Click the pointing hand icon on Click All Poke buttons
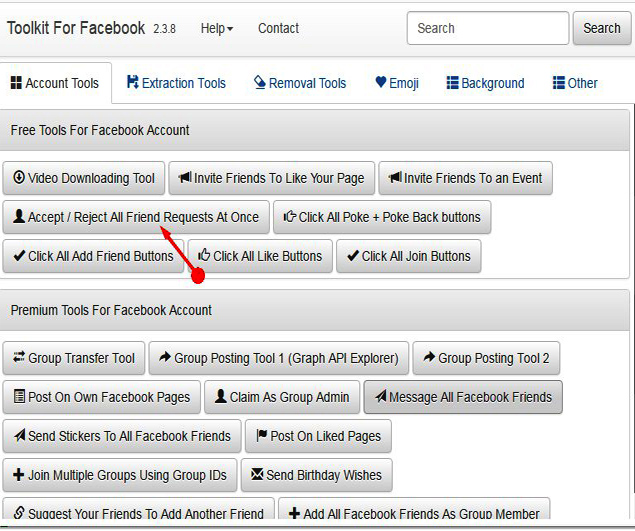Viewport: 635px width, 531px height. click(x=290, y=216)
